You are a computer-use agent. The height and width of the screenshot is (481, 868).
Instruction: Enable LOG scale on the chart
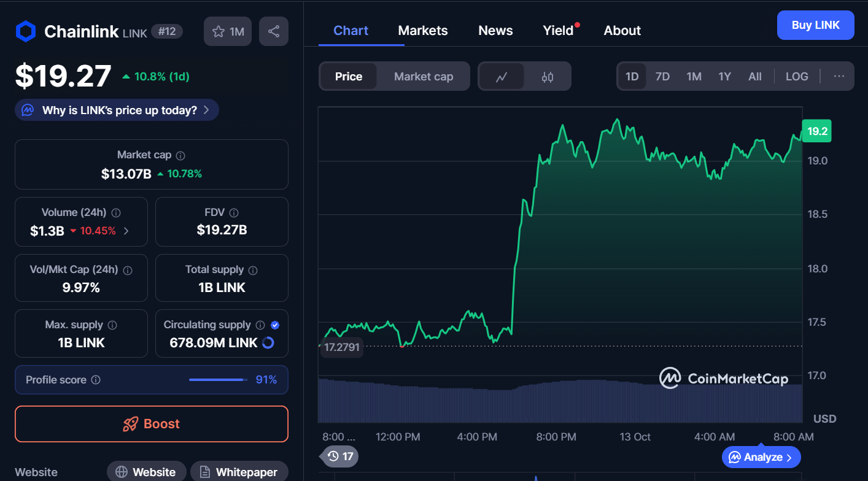tap(796, 77)
